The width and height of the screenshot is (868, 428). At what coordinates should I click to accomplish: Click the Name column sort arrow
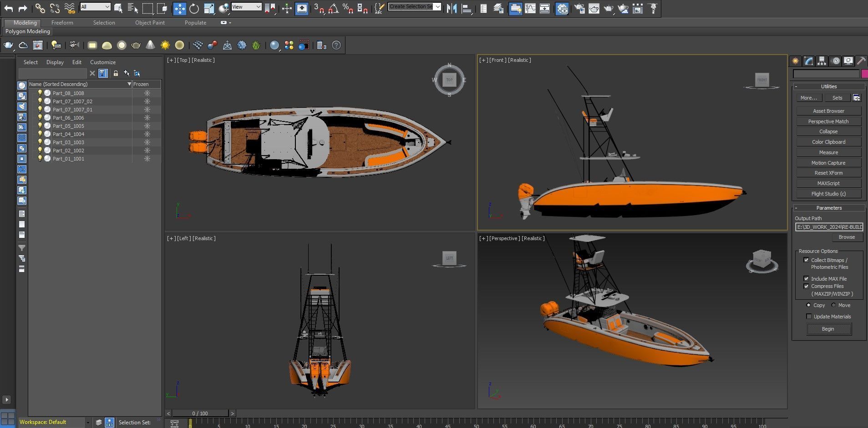click(129, 84)
